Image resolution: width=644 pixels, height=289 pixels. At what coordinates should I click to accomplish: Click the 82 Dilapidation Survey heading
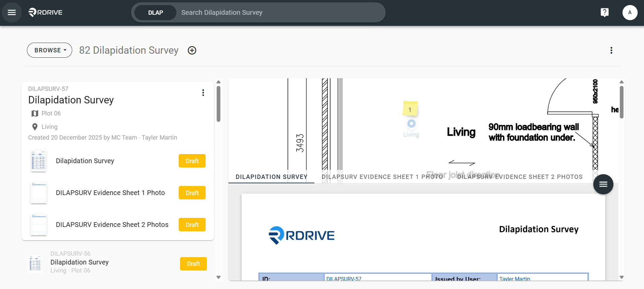[x=129, y=50]
